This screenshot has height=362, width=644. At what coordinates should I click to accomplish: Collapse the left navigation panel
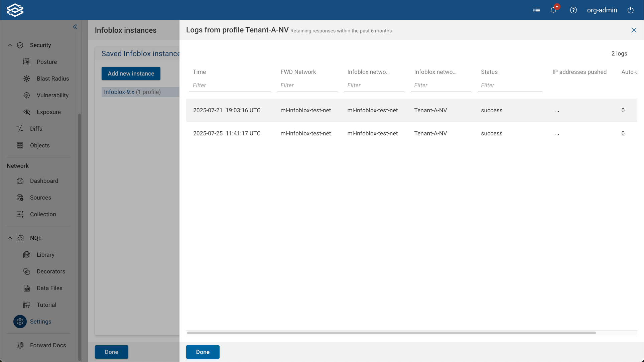pos(75,27)
